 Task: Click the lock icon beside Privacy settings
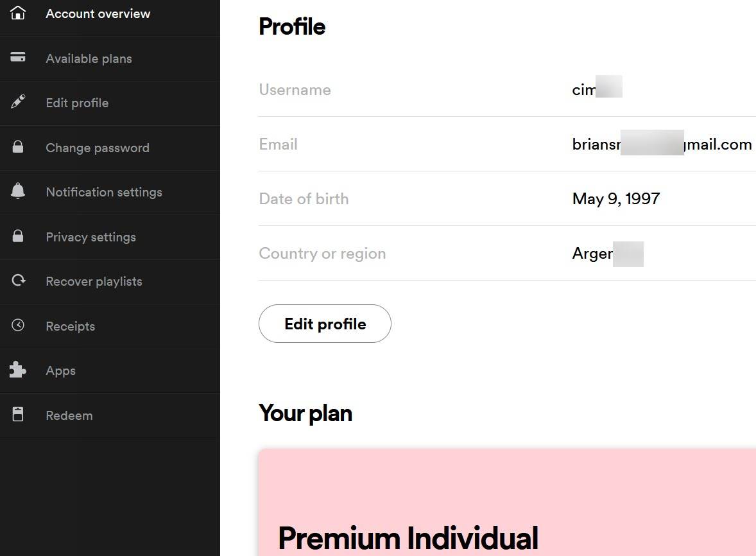click(x=18, y=236)
